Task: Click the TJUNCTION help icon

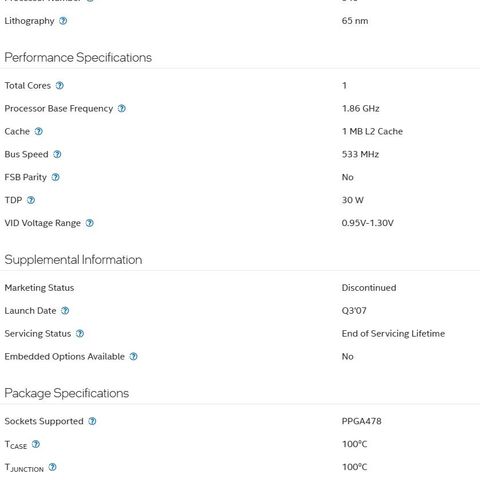Action: point(52,467)
